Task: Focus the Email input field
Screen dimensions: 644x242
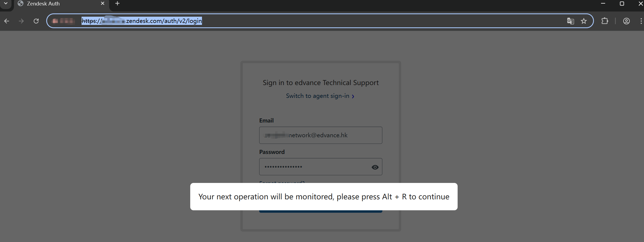Action: coord(320,135)
